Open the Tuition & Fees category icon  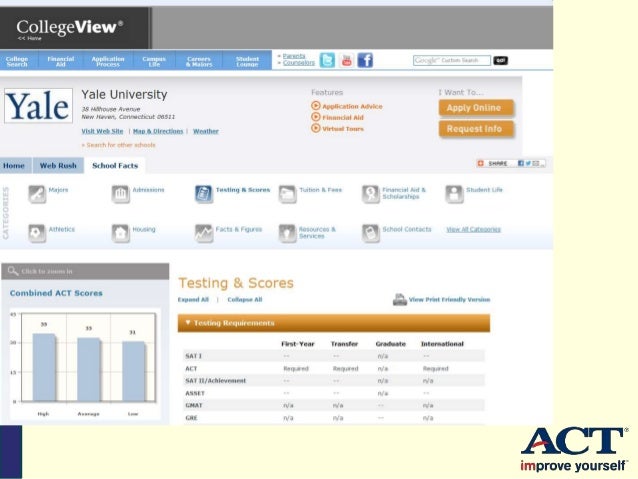pos(287,194)
